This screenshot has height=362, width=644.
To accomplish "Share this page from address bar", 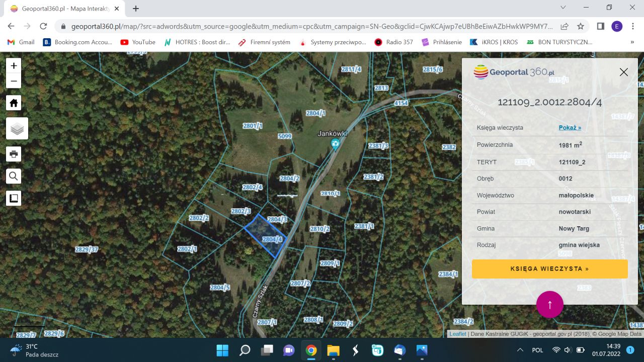I will tap(565, 26).
